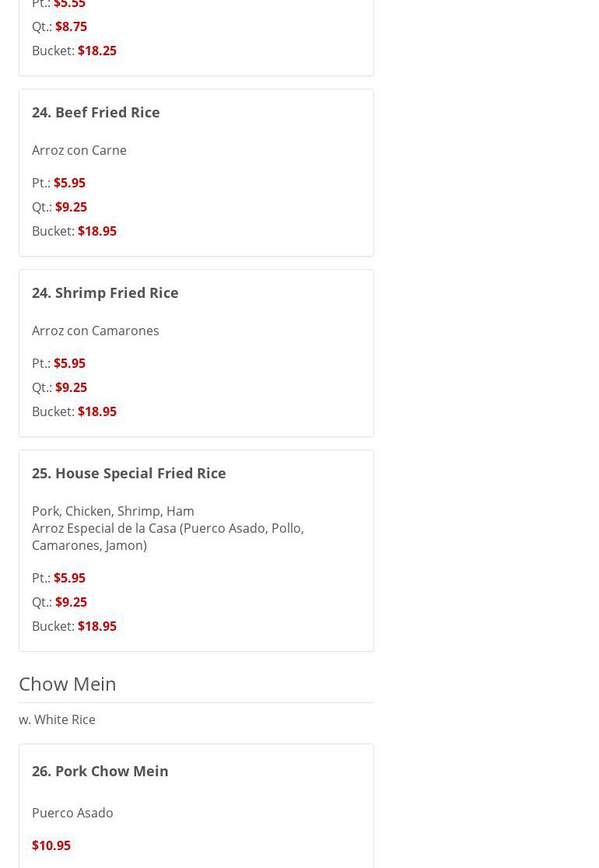Pick Beef Fried Rice bucket price $18.95
This screenshot has height=868, width=599.
pos(96,231)
